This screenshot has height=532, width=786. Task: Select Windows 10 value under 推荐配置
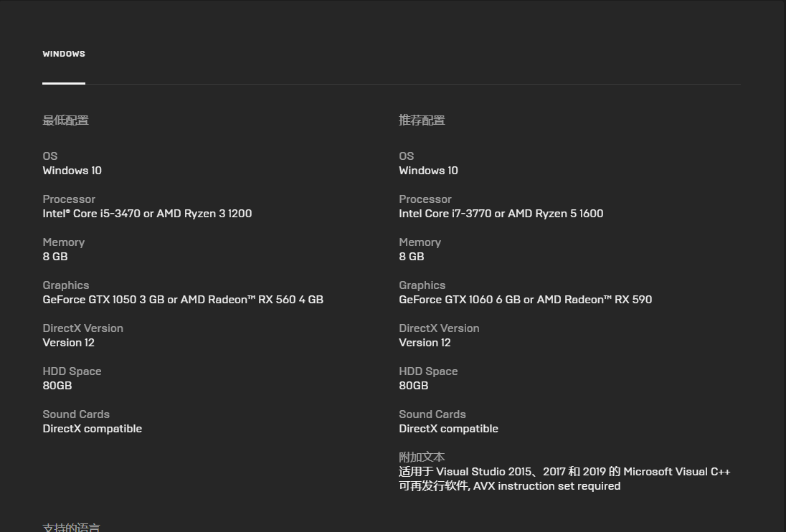[x=429, y=171]
